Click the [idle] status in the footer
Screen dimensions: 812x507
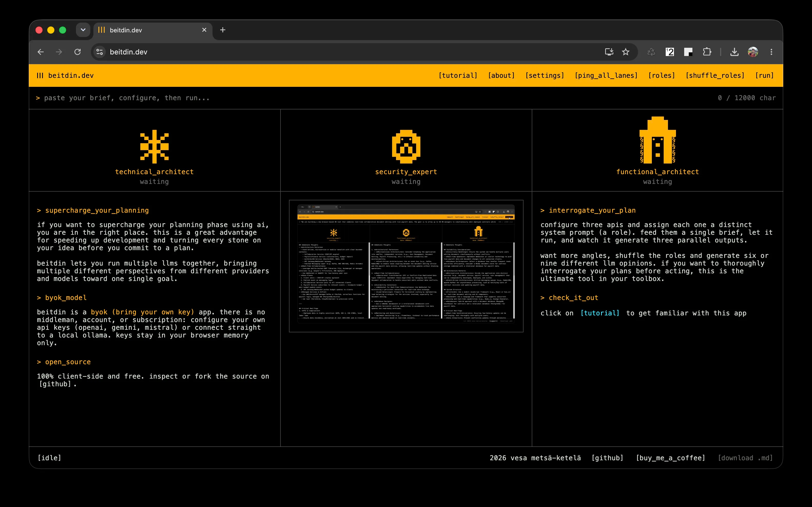coord(50,458)
